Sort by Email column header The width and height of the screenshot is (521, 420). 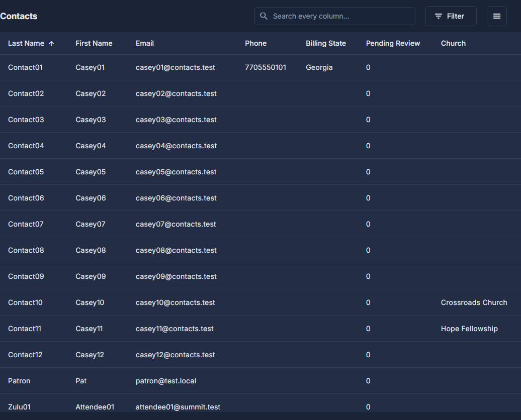click(x=144, y=44)
